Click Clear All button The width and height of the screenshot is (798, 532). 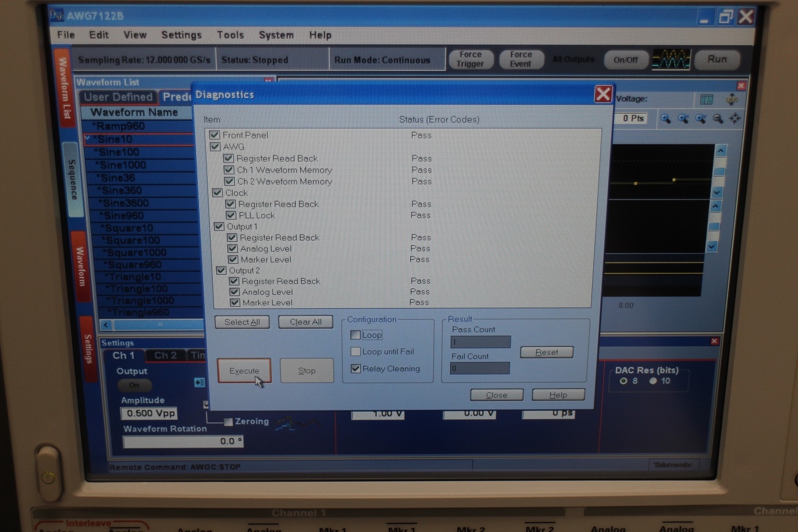tap(306, 322)
